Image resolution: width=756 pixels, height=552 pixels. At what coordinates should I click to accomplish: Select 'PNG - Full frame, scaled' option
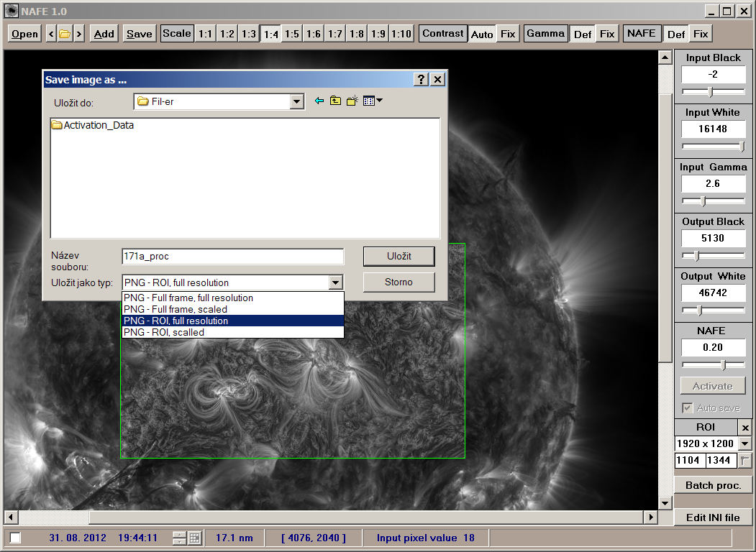(x=176, y=309)
